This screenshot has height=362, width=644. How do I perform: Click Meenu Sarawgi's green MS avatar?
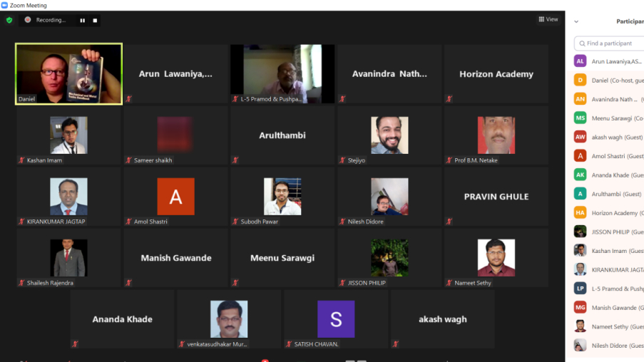coord(580,118)
